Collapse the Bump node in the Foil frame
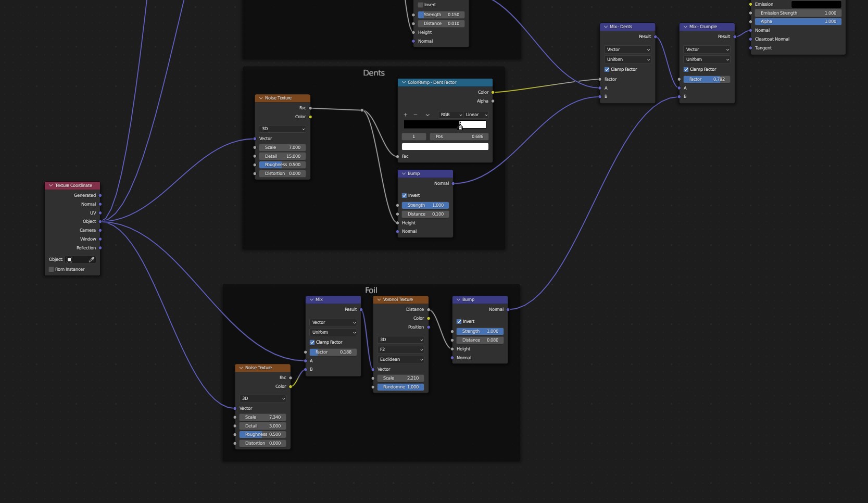 458,299
